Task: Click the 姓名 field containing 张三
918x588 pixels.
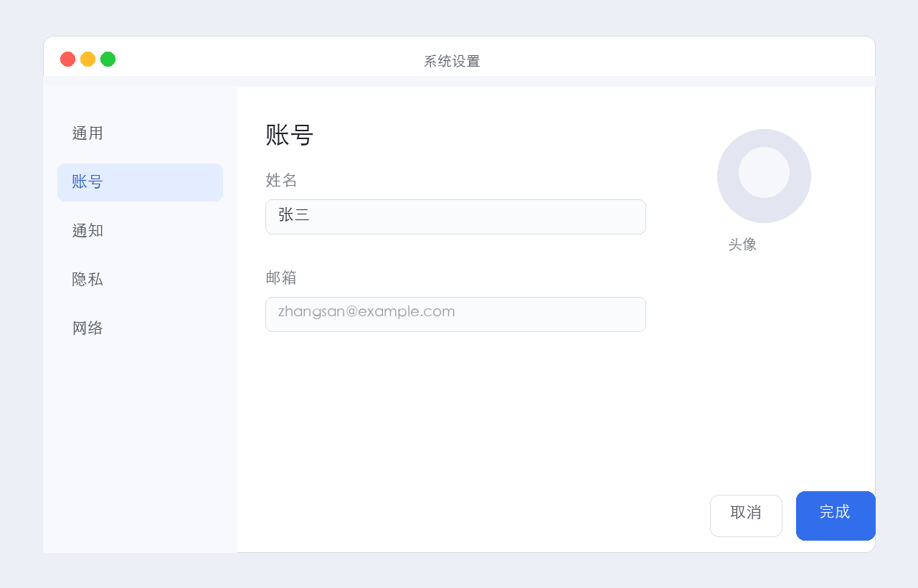Action: point(455,217)
